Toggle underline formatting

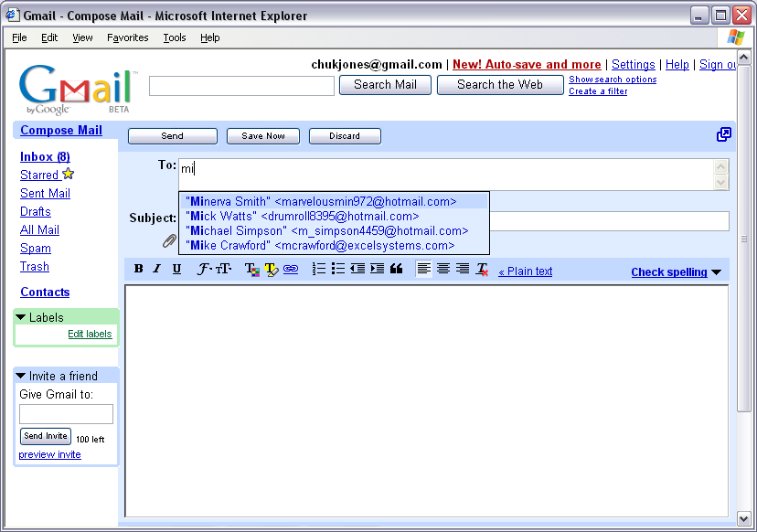click(x=176, y=269)
